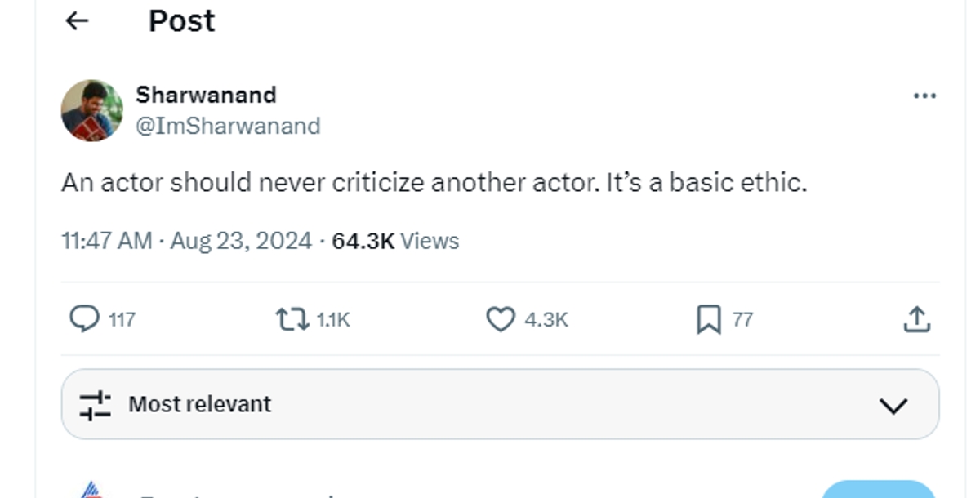Open the three-dot More options menu
980x498 pixels.
[x=924, y=96]
